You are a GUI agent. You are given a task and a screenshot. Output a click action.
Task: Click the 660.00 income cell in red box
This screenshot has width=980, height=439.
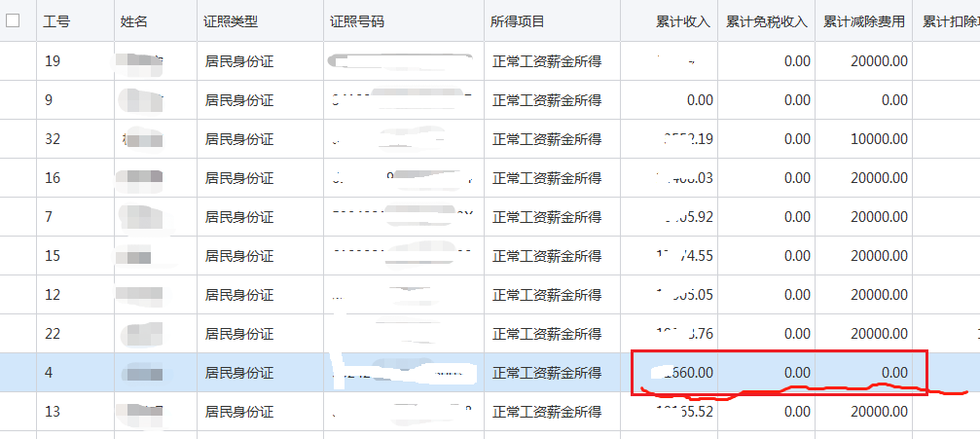687,373
